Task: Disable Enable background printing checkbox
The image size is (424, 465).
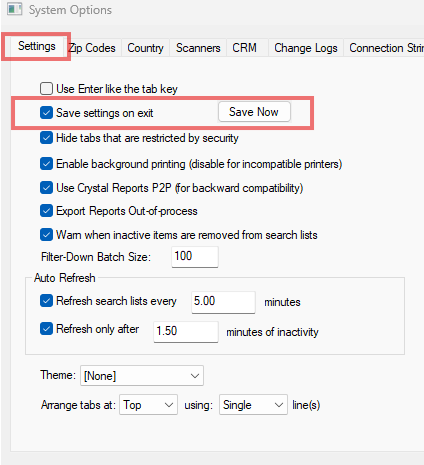Action: (x=46, y=164)
